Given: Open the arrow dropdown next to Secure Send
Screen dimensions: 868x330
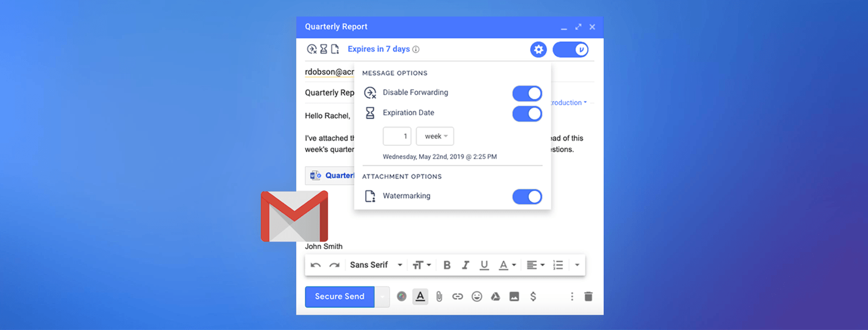Looking at the screenshot, I should (x=382, y=296).
